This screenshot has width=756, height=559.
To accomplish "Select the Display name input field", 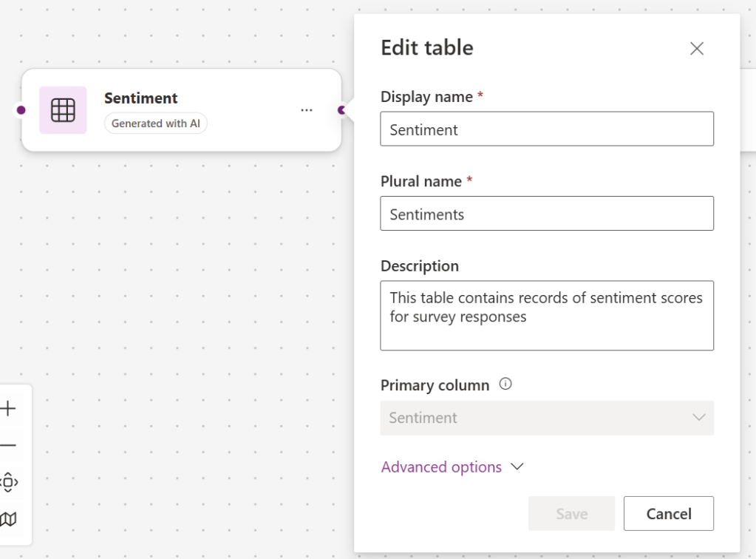I will coord(547,129).
